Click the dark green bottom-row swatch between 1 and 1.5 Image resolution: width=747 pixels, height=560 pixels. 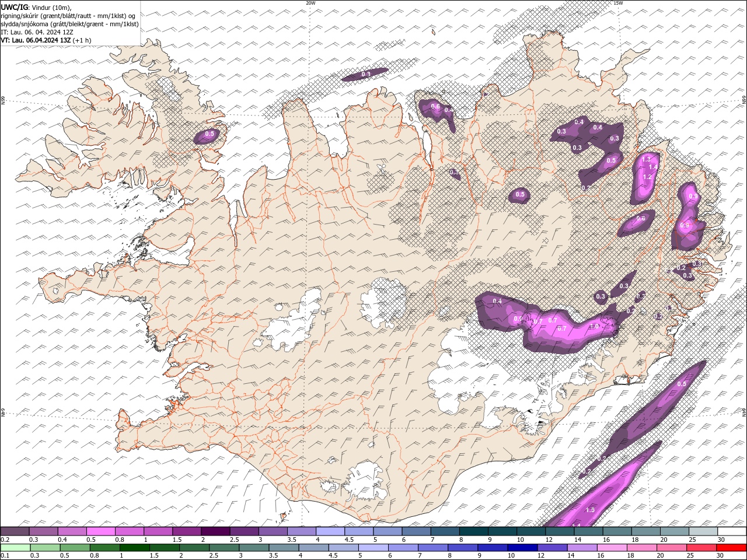click(x=135, y=547)
